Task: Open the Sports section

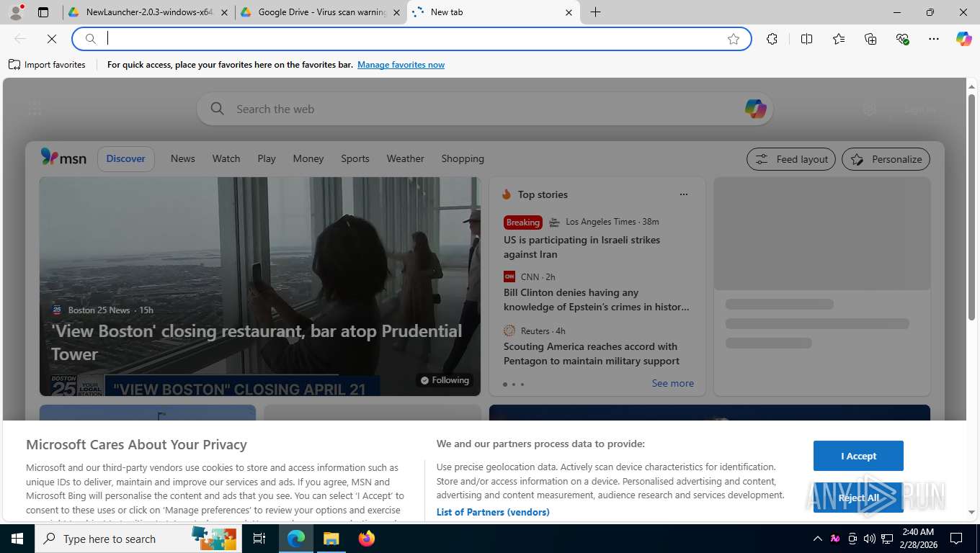Action: pos(355,158)
